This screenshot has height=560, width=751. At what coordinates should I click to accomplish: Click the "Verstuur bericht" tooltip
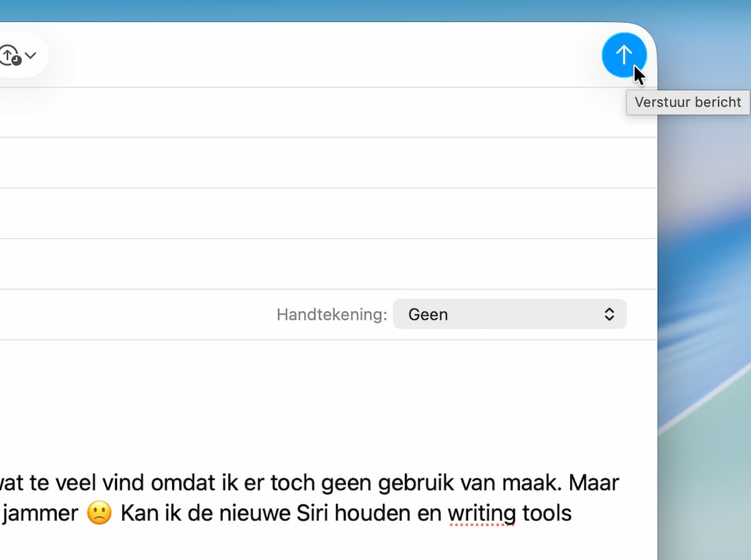688,103
